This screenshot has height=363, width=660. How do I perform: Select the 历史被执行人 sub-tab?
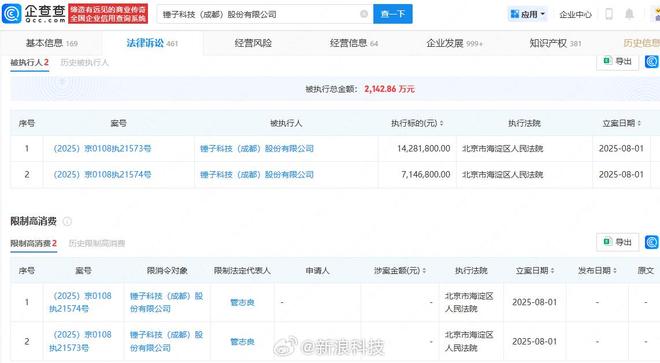85,63
